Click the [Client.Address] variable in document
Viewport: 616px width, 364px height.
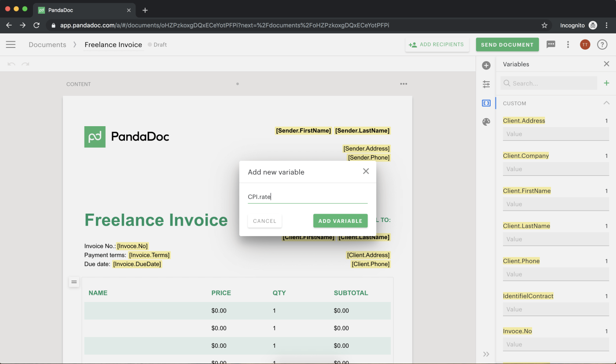pos(368,255)
